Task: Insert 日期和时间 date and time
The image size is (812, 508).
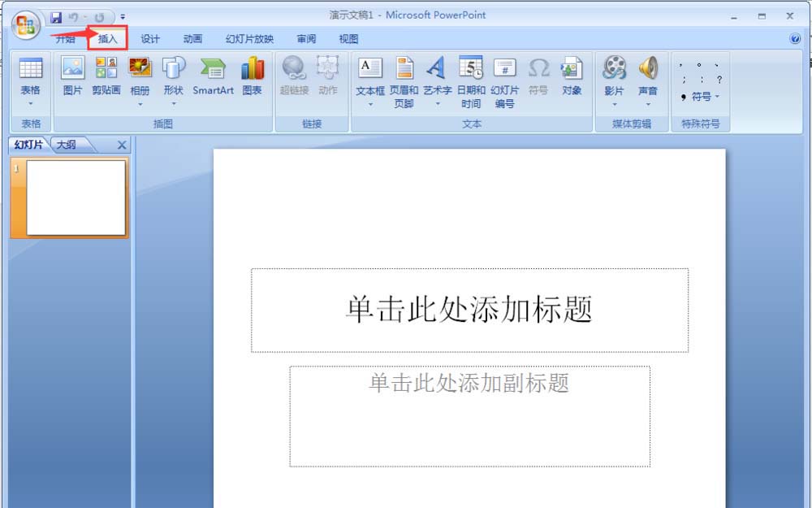Action: 471,83
